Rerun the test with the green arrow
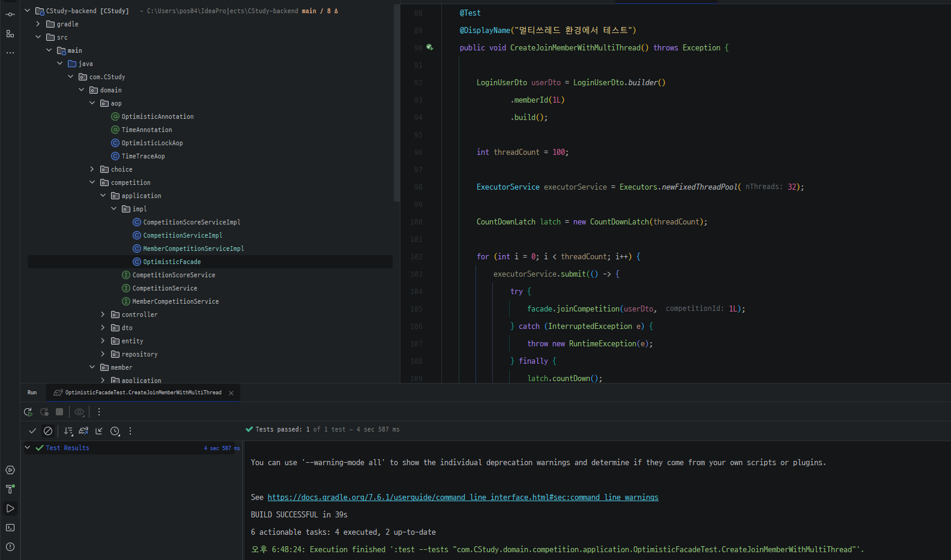951x560 pixels. pos(28,412)
